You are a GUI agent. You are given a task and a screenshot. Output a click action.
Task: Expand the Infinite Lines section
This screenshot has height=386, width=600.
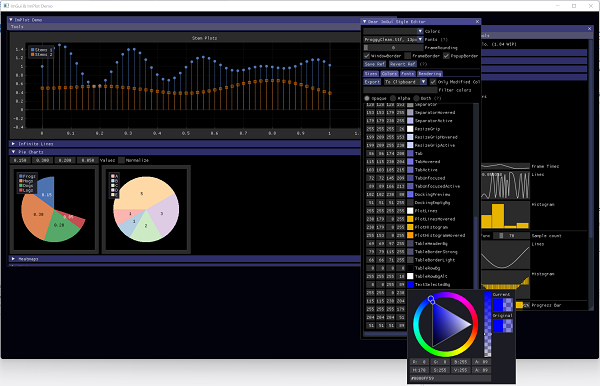[x=185, y=144]
